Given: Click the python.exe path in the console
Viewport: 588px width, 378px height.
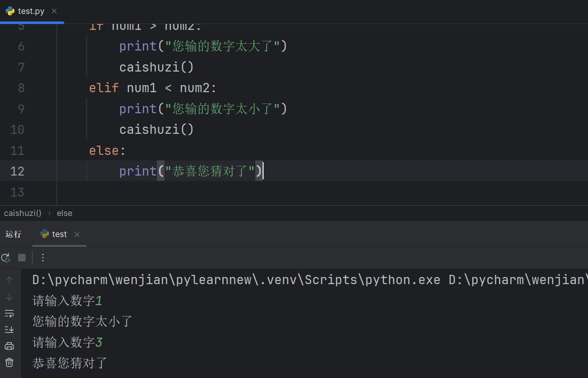Looking at the screenshot, I should (236, 280).
